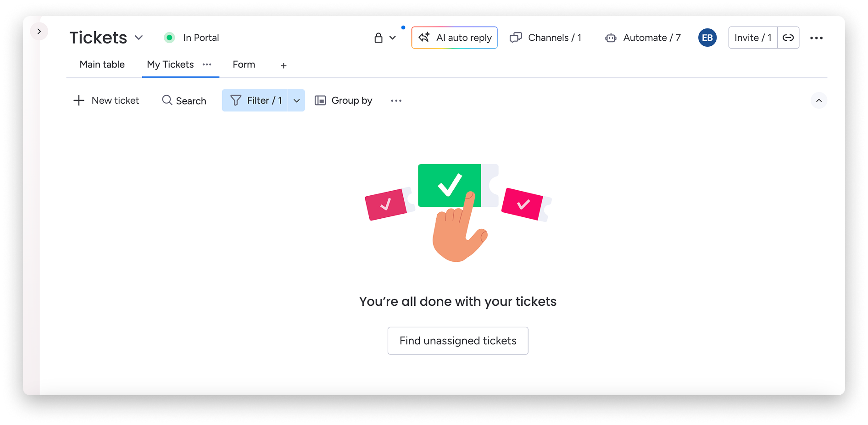
Task: Switch to the Main table tab
Action: 102,65
